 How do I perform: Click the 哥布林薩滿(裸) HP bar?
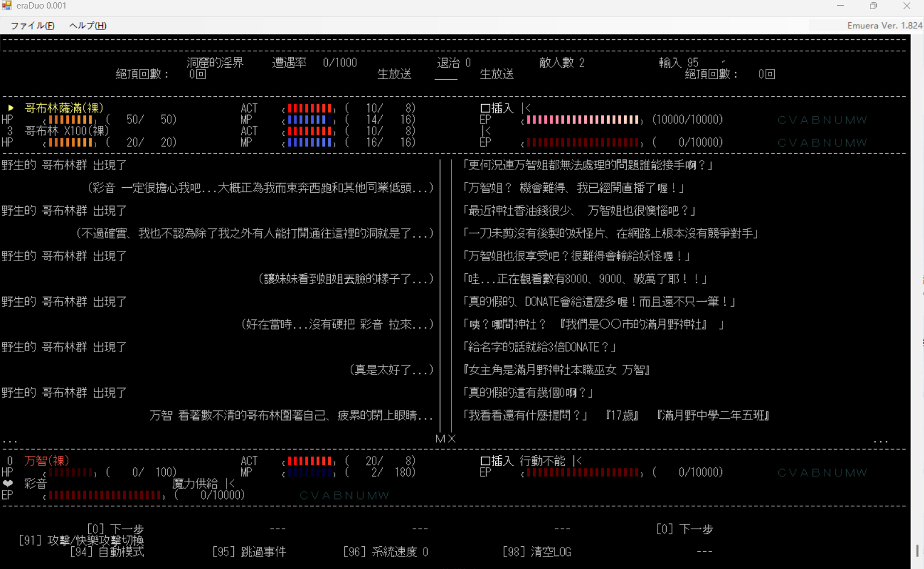tap(69, 120)
